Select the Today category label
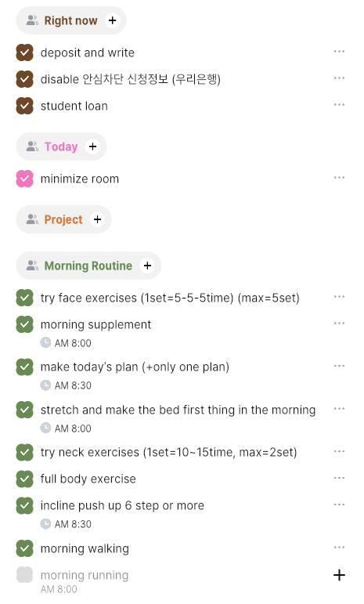The height and width of the screenshot is (604, 364). [61, 146]
